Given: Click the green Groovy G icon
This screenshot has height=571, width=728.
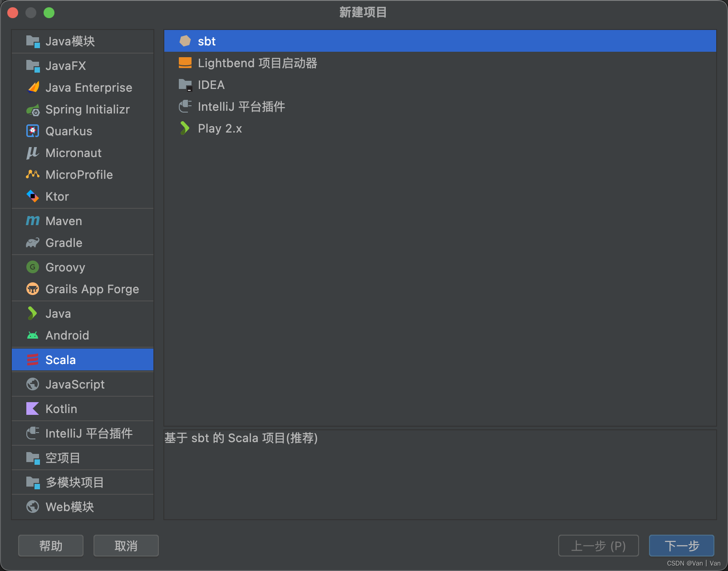Looking at the screenshot, I should pos(33,267).
